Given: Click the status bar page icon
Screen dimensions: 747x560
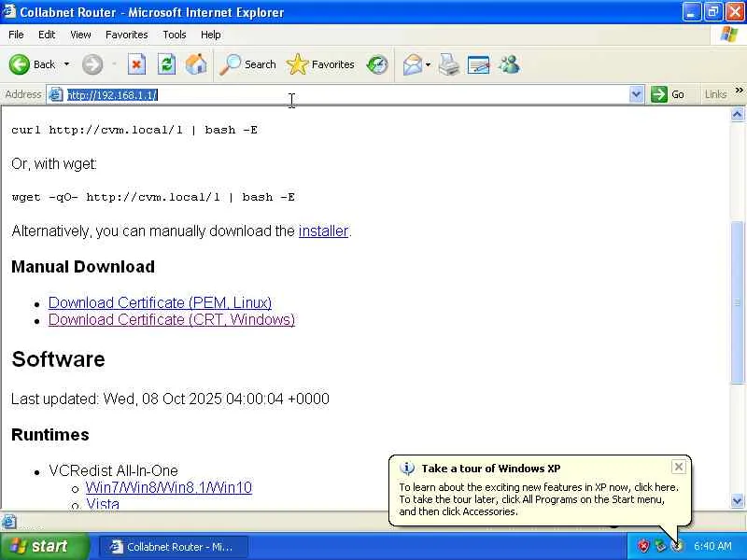Looking at the screenshot, I should pyautogui.click(x=9, y=522).
